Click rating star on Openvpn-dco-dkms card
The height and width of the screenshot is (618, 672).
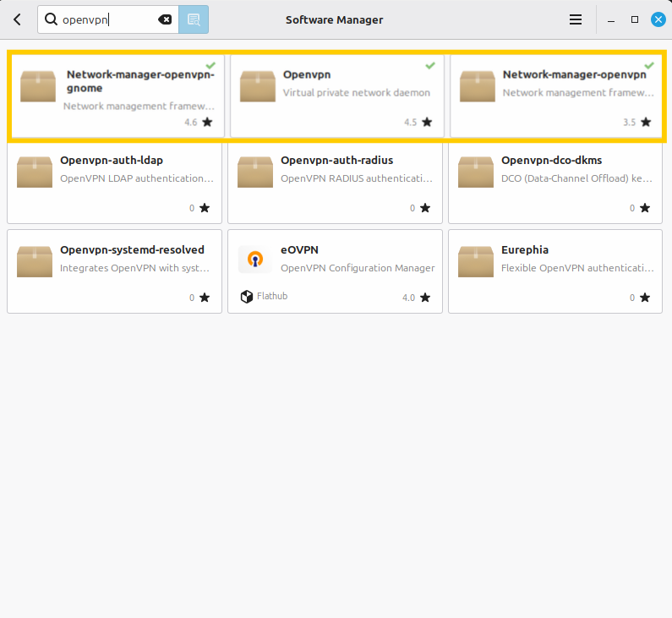(x=645, y=208)
